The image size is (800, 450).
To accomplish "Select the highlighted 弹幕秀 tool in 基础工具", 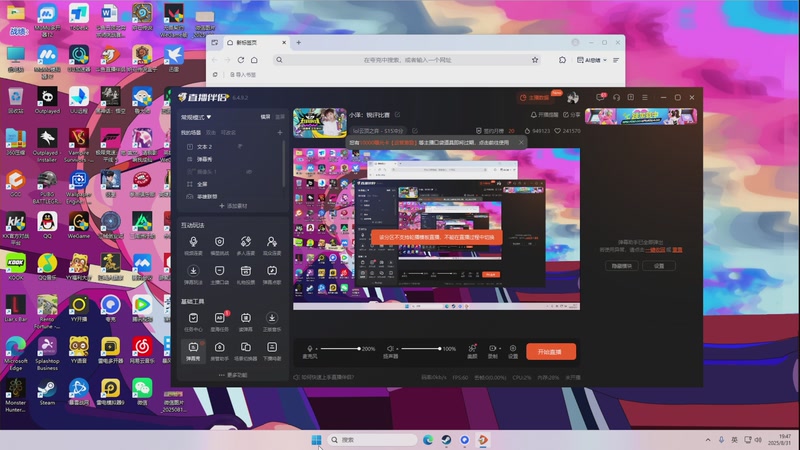I will (193, 351).
